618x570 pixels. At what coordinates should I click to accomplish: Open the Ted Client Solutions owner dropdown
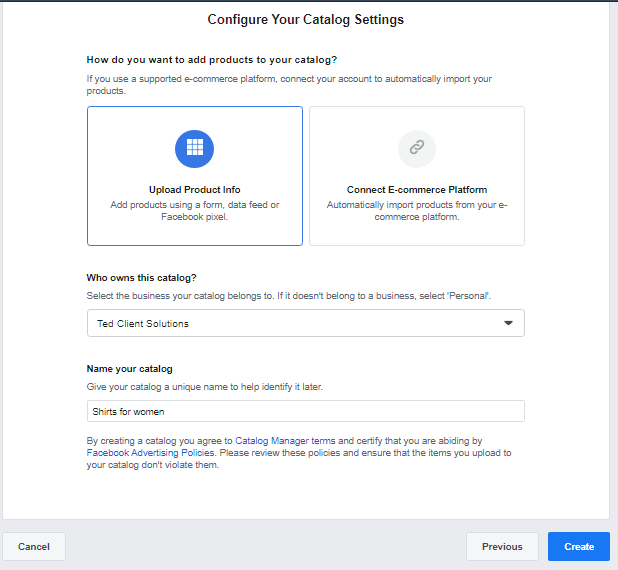[x=305, y=323]
